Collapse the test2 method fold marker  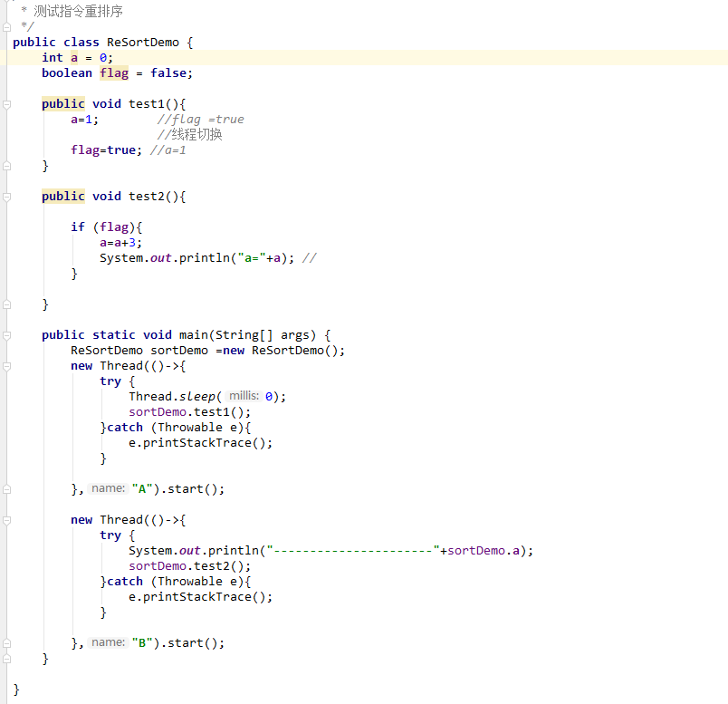(6, 197)
